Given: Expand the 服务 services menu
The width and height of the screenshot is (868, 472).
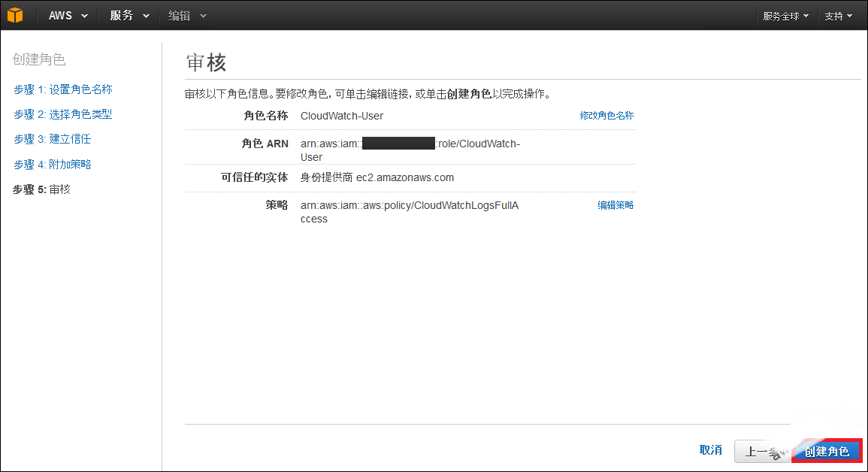Looking at the screenshot, I should tap(129, 16).
